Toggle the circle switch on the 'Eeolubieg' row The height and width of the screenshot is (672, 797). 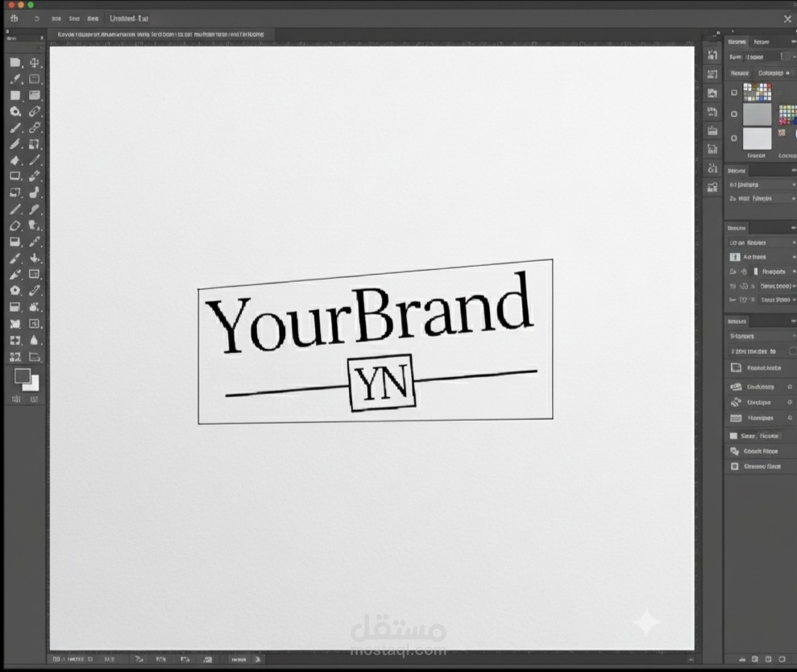(x=790, y=387)
